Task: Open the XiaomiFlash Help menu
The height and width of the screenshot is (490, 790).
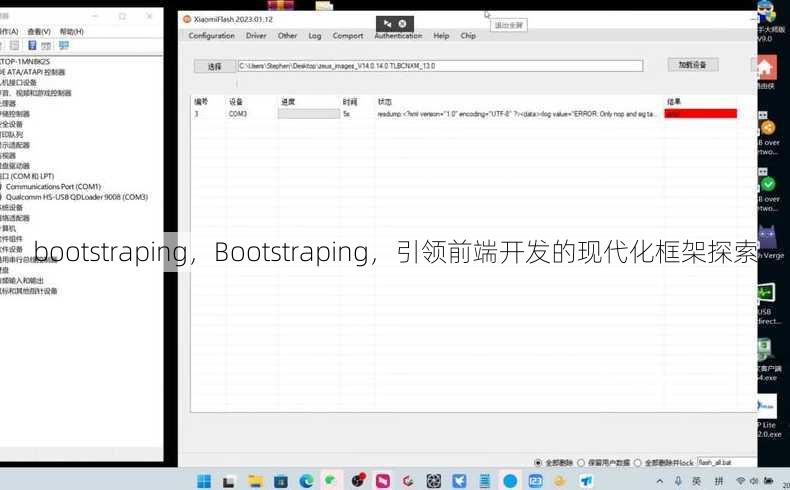Action: [441, 36]
